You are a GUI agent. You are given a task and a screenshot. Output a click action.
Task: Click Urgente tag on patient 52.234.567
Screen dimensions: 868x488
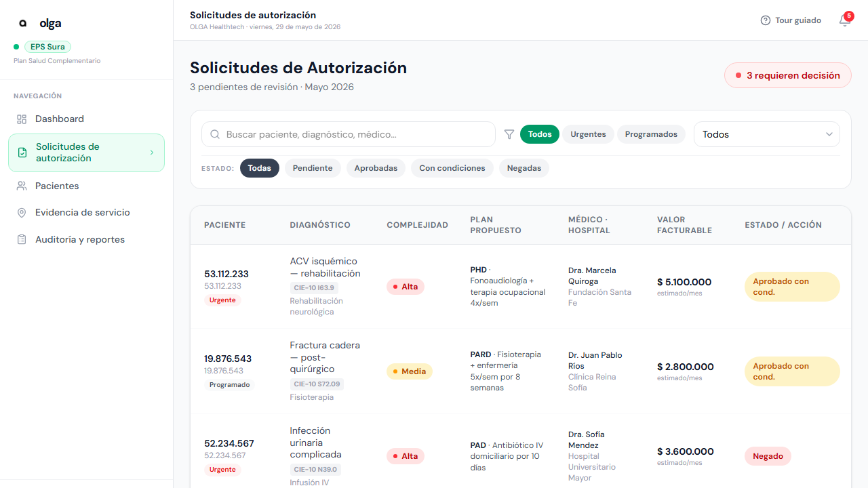tap(222, 470)
